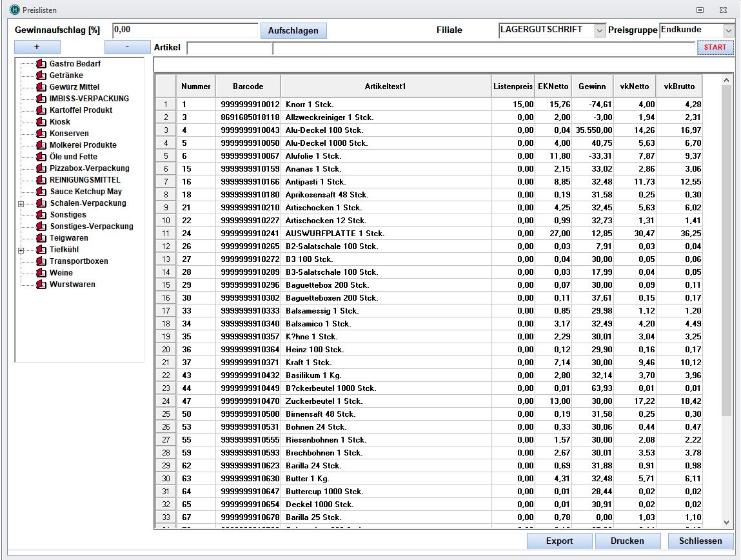Open the Preisgruppe dropdown
Viewport: 741px width, 560px height.
tap(729, 30)
